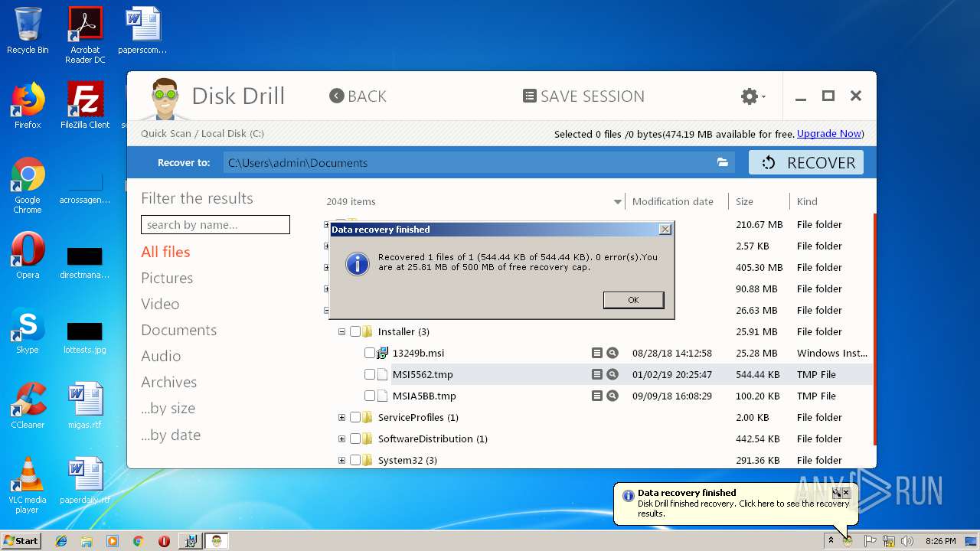Select the All files filter
The width and height of the screenshot is (980, 551).
coord(165,252)
